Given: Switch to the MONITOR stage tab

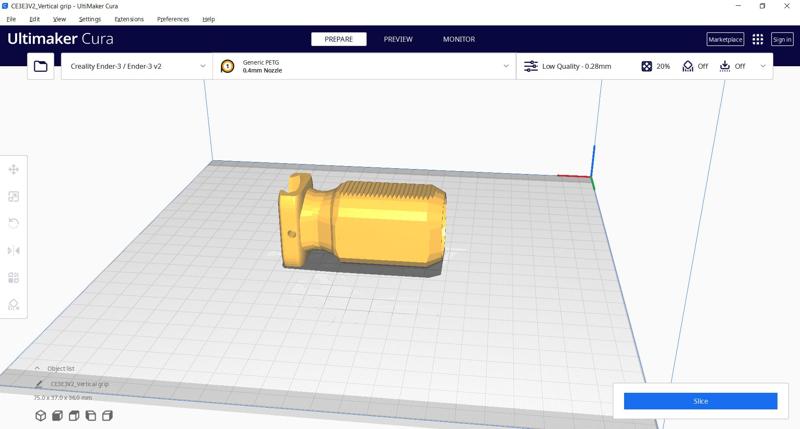Looking at the screenshot, I should click(459, 39).
